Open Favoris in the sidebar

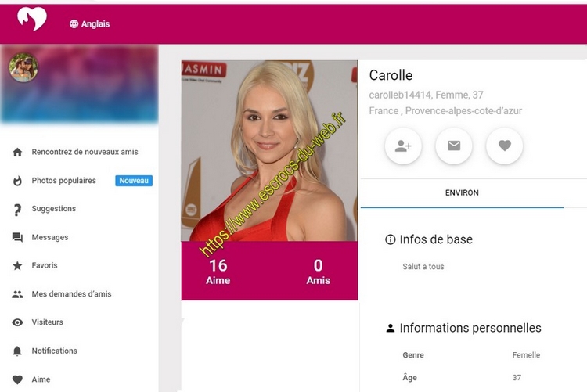(45, 265)
